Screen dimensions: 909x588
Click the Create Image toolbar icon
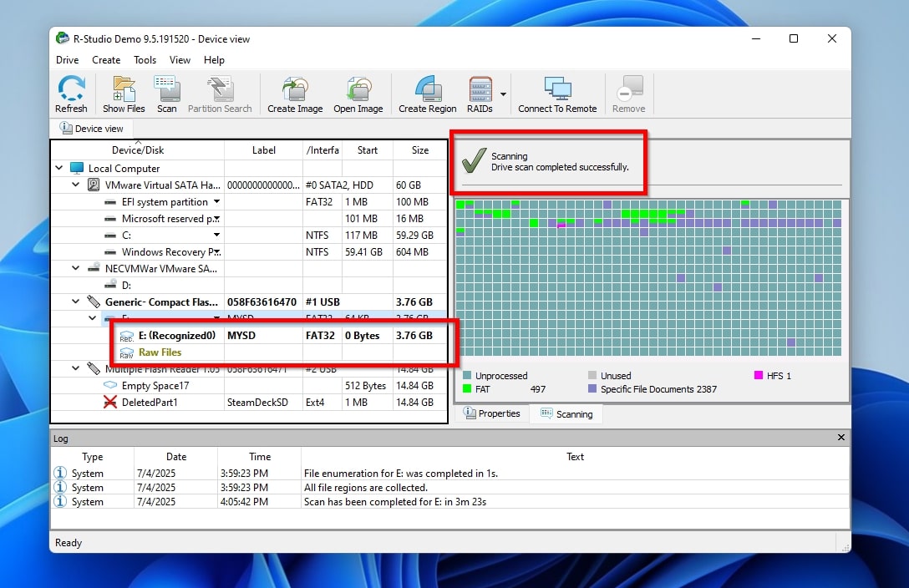click(x=295, y=89)
